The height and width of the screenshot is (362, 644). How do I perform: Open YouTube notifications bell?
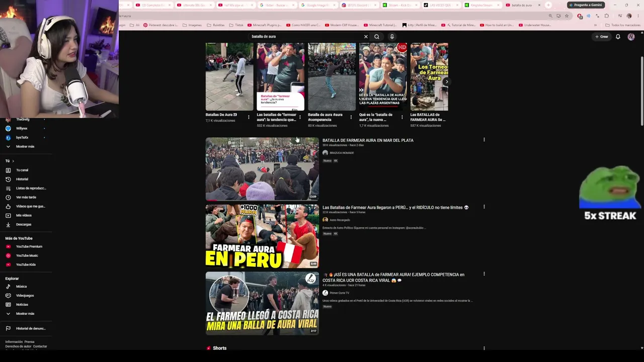point(618,37)
